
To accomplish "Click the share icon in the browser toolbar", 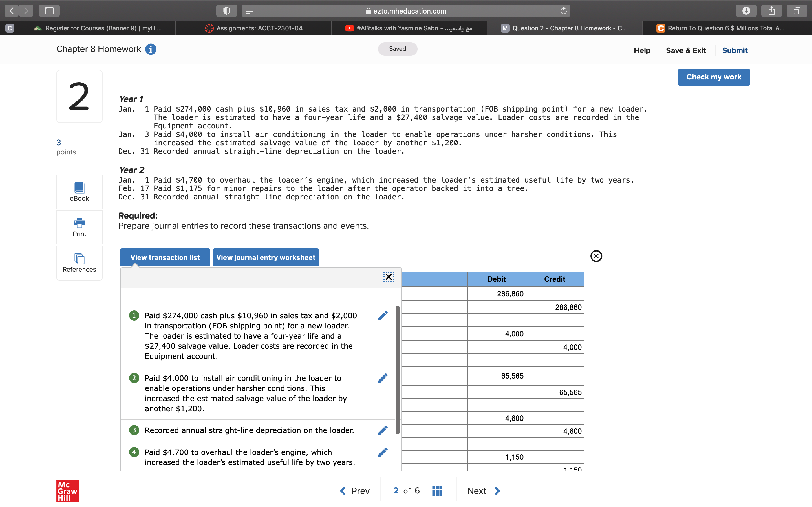I will (x=771, y=10).
